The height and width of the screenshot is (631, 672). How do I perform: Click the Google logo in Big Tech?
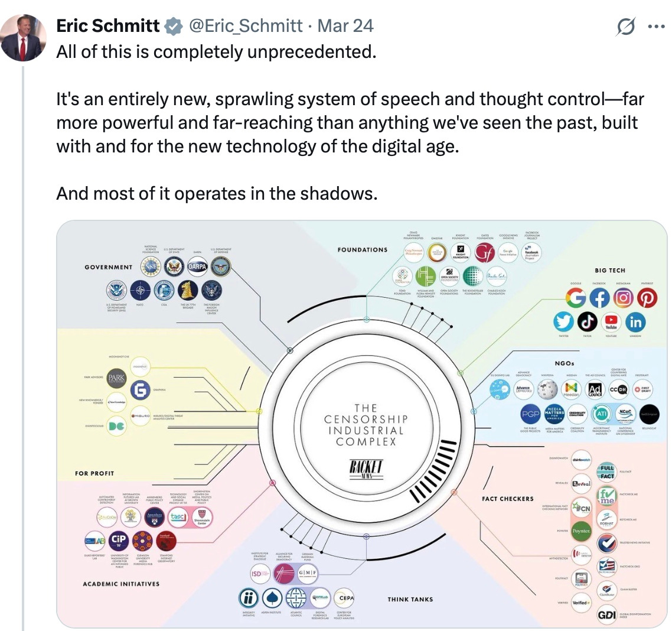576,298
